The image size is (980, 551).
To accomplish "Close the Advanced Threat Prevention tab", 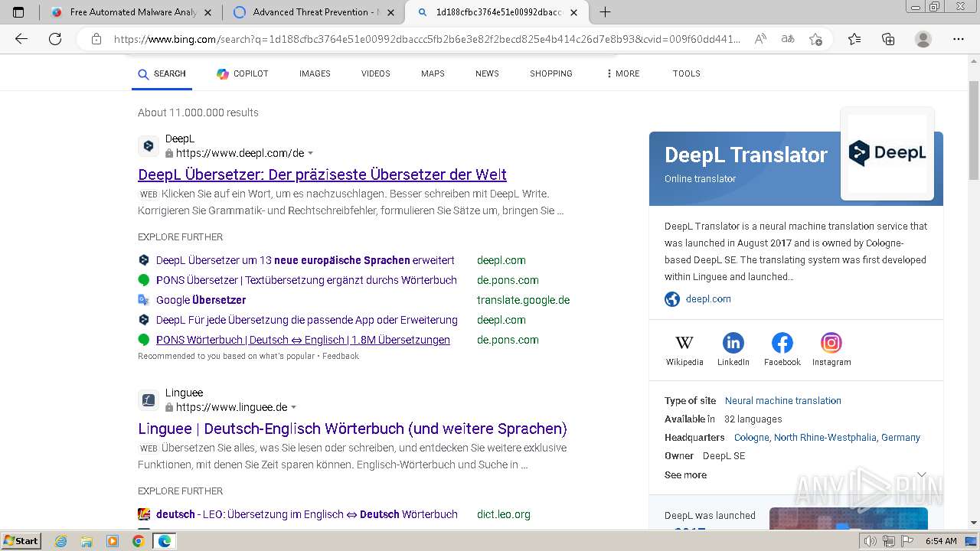I will [391, 12].
